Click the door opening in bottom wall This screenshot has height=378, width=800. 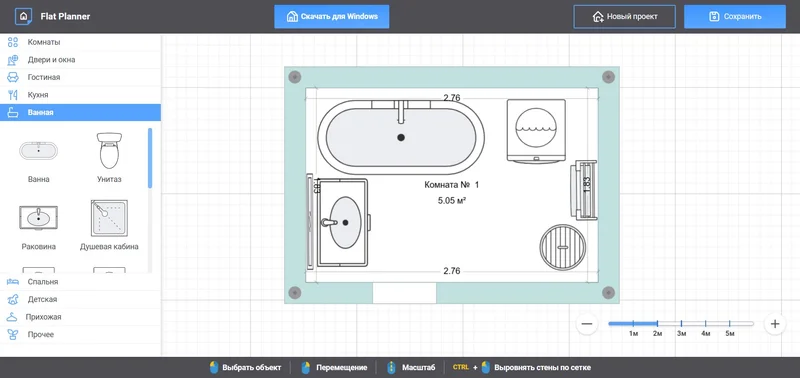[x=404, y=293]
